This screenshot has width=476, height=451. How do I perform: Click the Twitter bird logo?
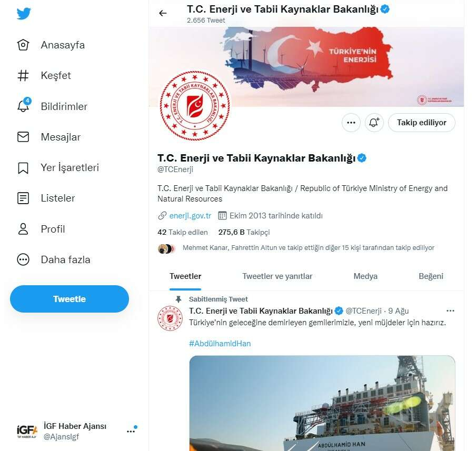tap(24, 13)
